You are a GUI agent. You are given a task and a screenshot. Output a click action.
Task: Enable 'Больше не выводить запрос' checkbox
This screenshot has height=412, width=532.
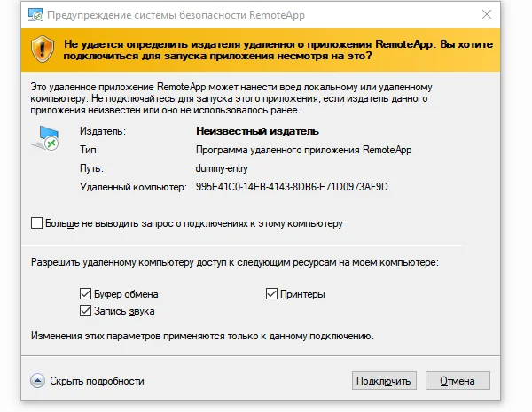click(36, 223)
